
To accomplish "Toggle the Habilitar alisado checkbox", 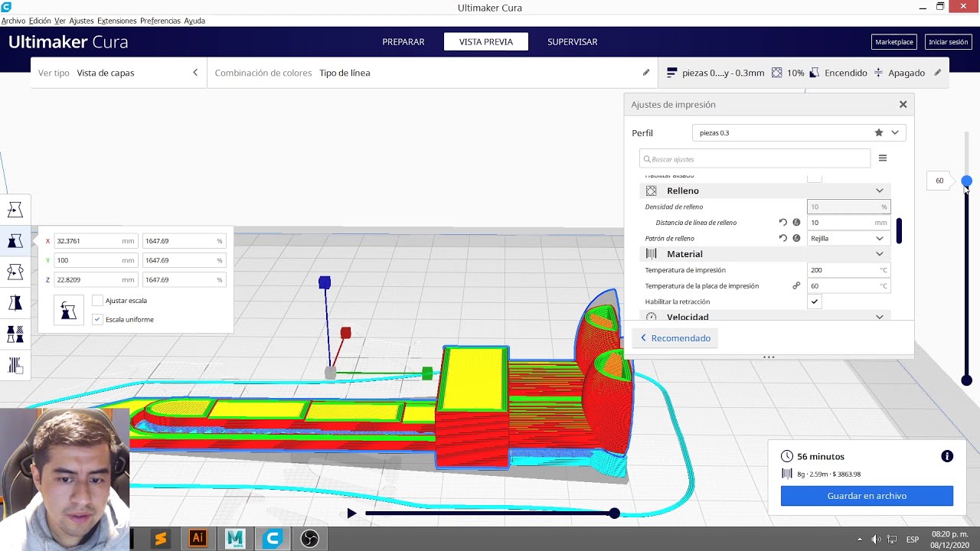I will click(815, 178).
